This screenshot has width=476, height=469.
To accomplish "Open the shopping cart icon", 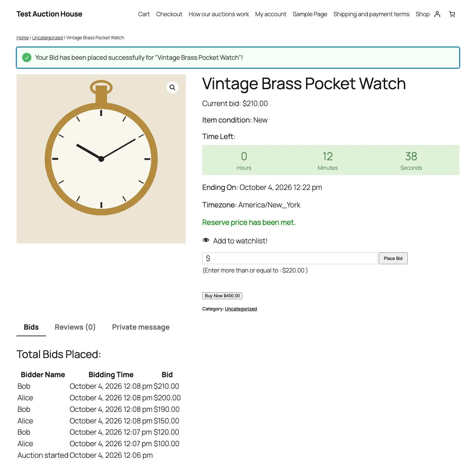I will coord(452,14).
